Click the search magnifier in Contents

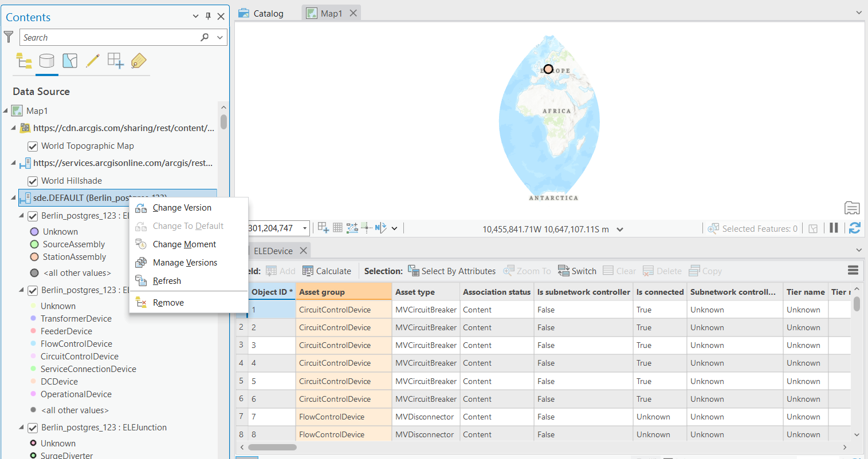point(205,37)
